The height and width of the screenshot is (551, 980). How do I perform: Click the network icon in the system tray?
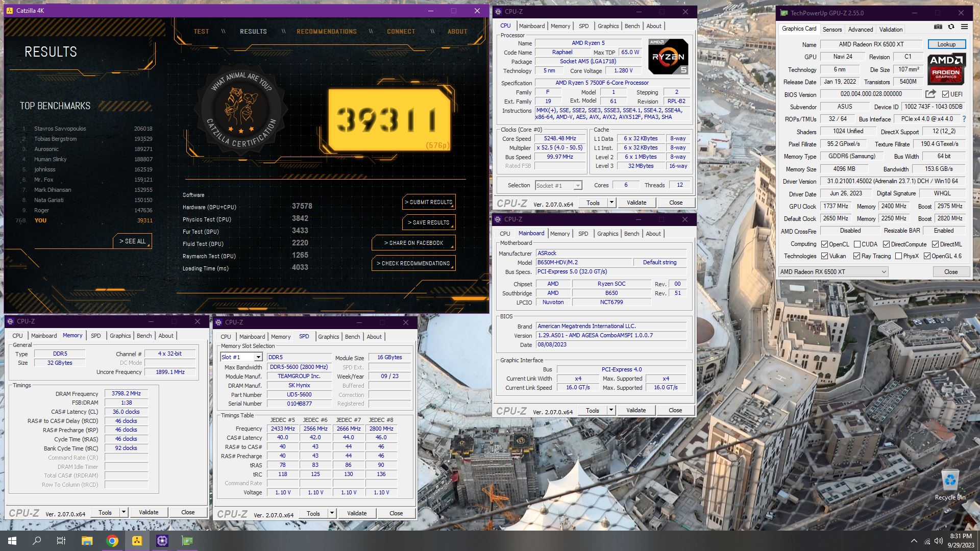[x=926, y=541]
